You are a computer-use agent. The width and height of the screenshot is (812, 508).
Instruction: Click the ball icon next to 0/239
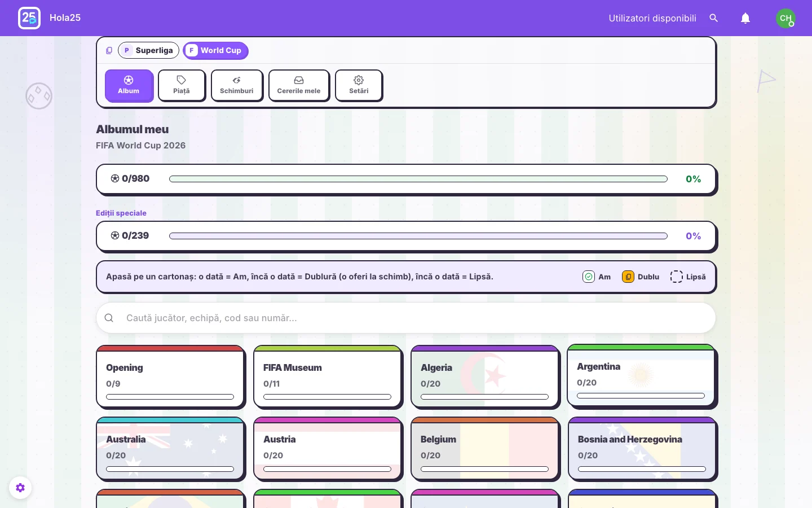pyautogui.click(x=115, y=235)
